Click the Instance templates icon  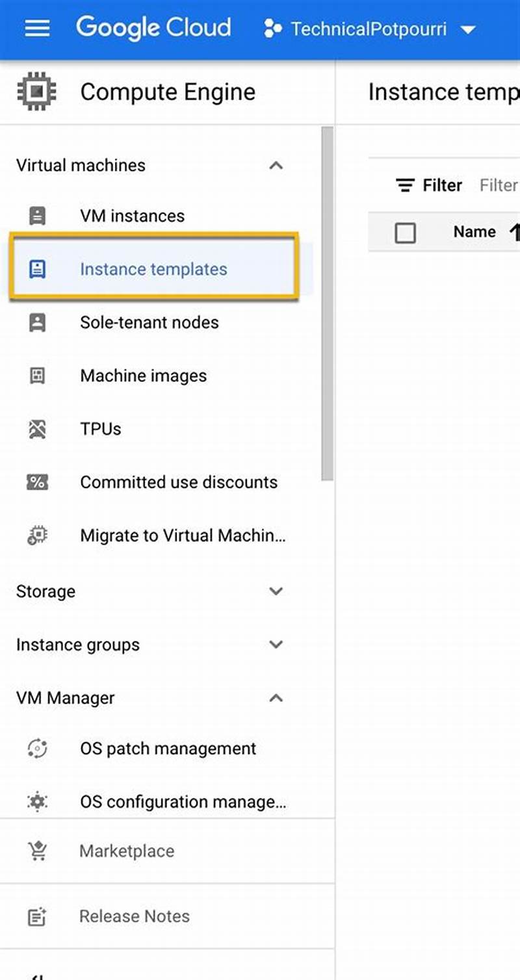[x=37, y=269]
